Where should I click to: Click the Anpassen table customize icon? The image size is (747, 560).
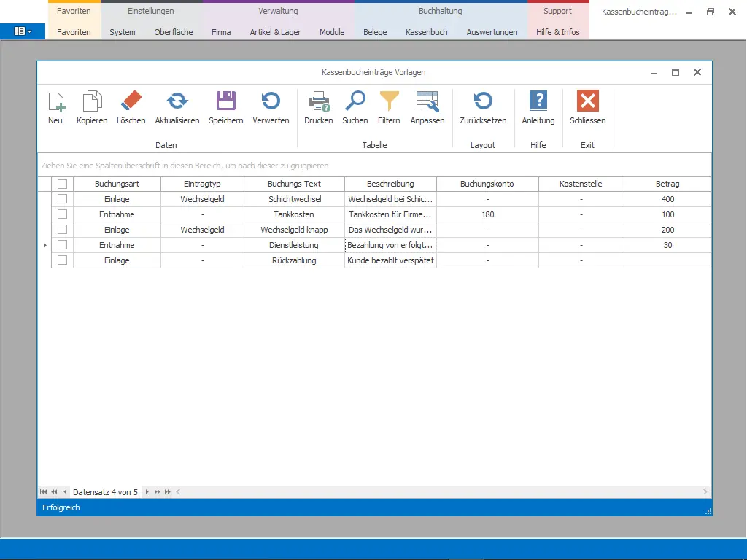(x=427, y=102)
